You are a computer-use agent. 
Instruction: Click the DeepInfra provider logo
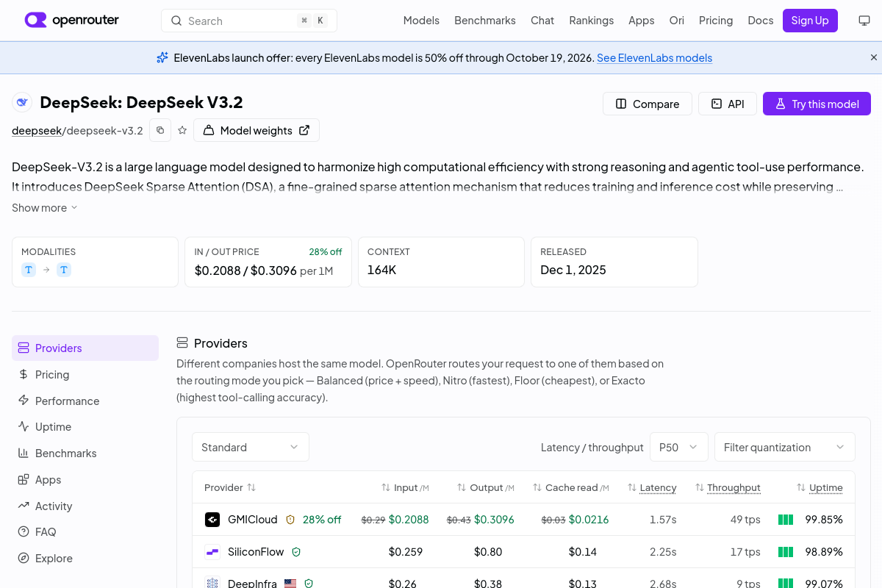click(x=212, y=584)
